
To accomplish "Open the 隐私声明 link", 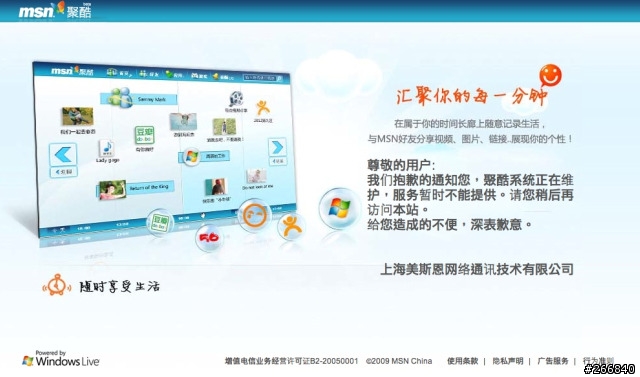I will 507,361.
